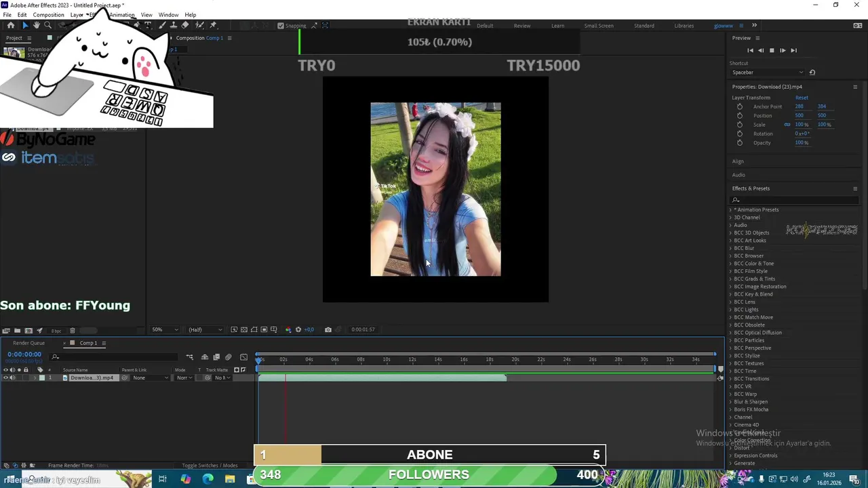Open Show Channel color management icon
868x488 pixels.
click(x=288, y=329)
